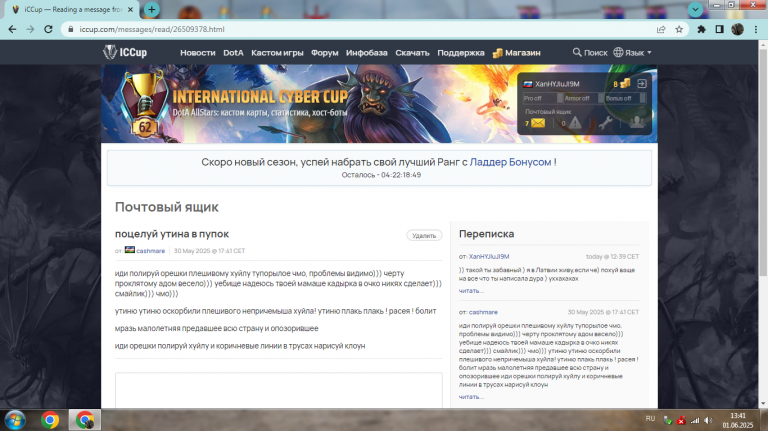Open the DotA menu
768x431 pixels.
coord(233,52)
